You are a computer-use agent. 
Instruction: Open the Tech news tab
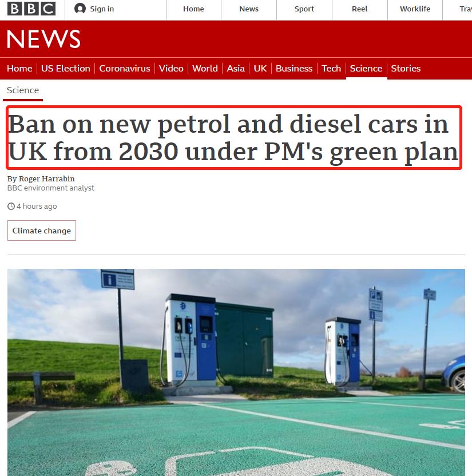(331, 68)
